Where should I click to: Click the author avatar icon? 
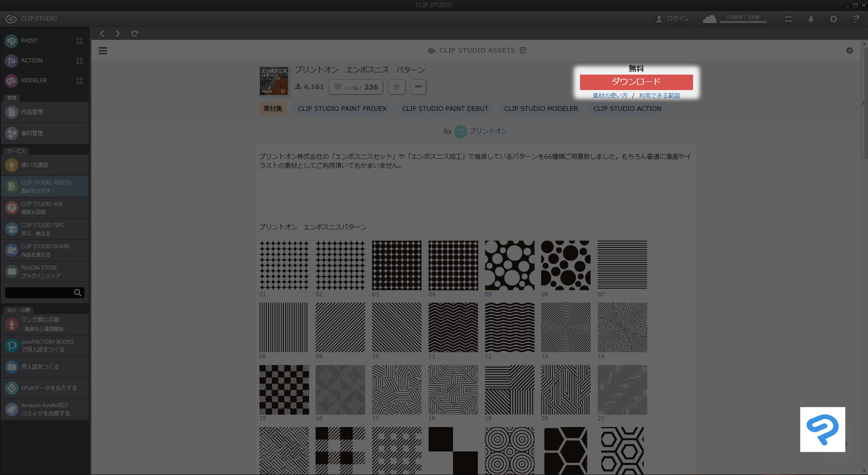pyautogui.click(x=460, y=131)
